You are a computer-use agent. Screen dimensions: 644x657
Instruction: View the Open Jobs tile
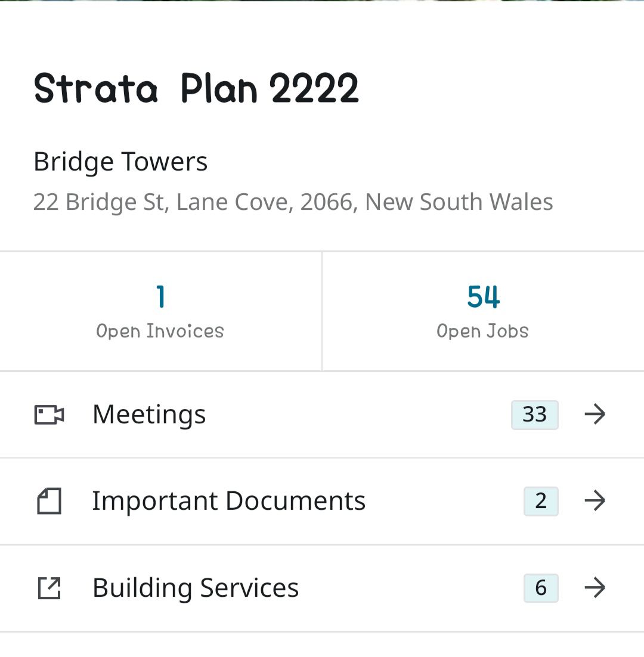pos(483,311)
